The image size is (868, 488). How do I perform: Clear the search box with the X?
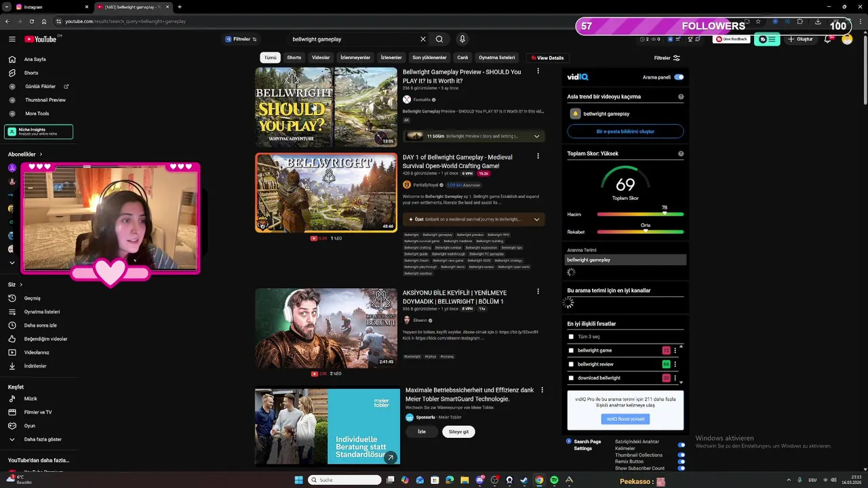pos(423,39)
